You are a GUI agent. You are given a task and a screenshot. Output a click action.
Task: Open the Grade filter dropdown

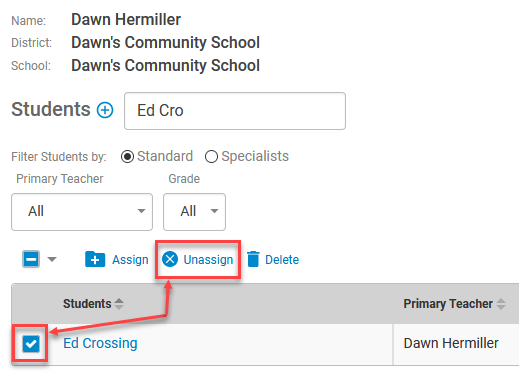[194, 212]
